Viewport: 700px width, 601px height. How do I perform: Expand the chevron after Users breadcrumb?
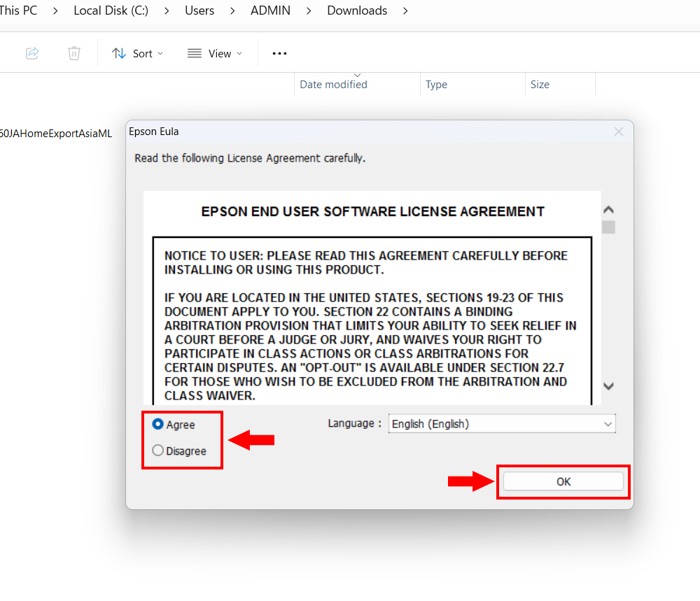tap(232, 10)
